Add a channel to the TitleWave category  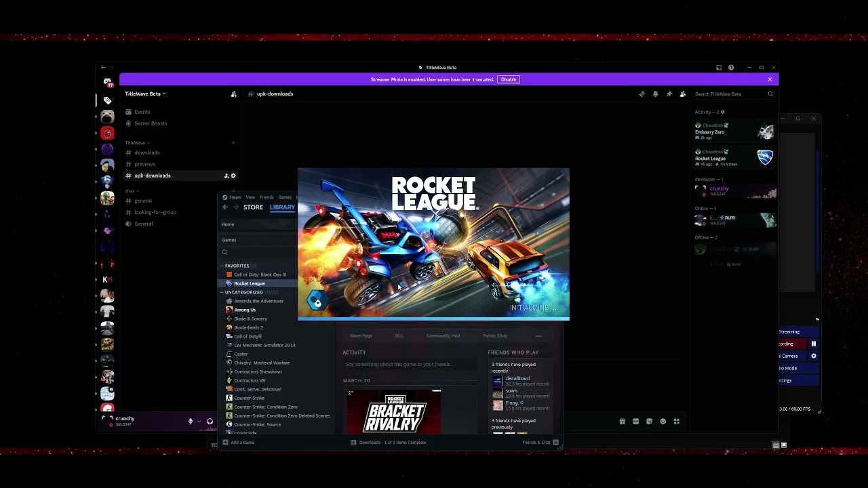click(x=233, y=143)
